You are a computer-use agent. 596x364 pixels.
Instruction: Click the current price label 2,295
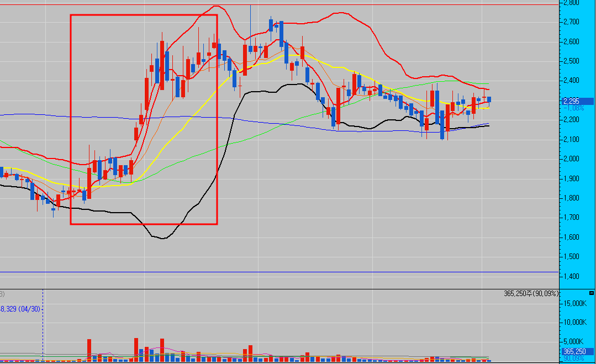click(x=578, y=101)
